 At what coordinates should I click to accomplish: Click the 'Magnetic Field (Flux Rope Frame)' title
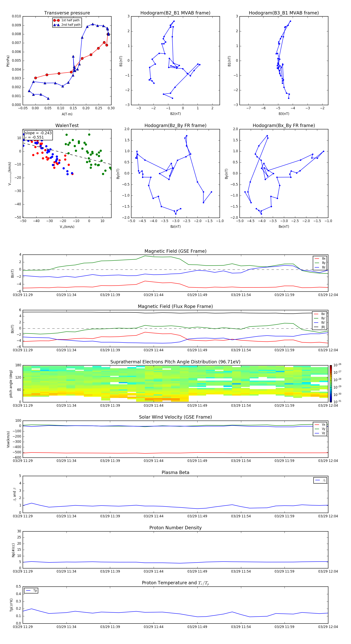(x=175, y=306)
